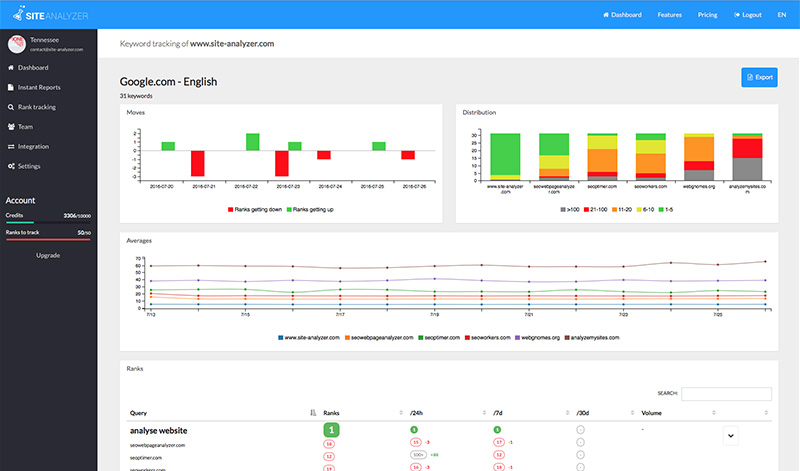Image resolution: width=800 pixels, height=471 pixels.
Task: Click sort arrows of last unnamed column
Action: [766, 413]
